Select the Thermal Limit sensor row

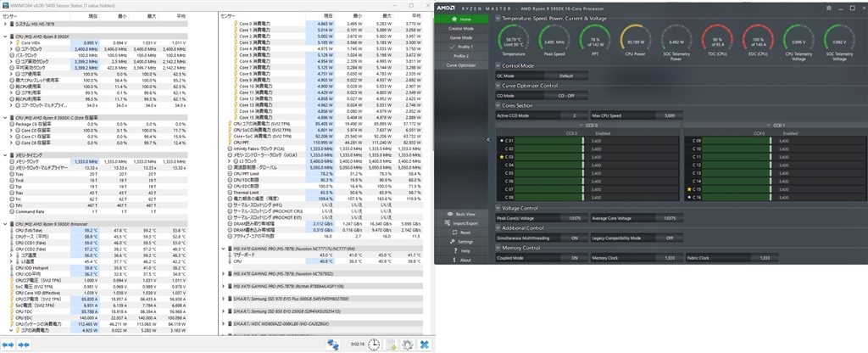point(325,192)
